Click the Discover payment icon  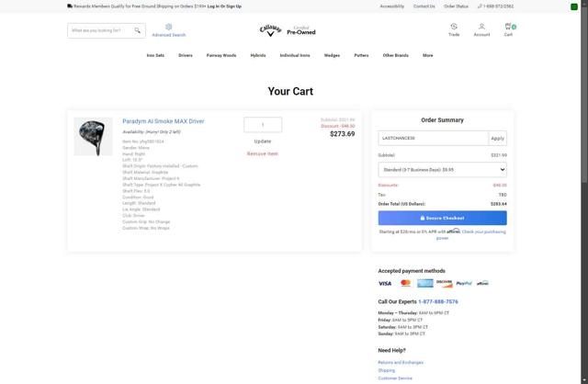pos(445,283)
